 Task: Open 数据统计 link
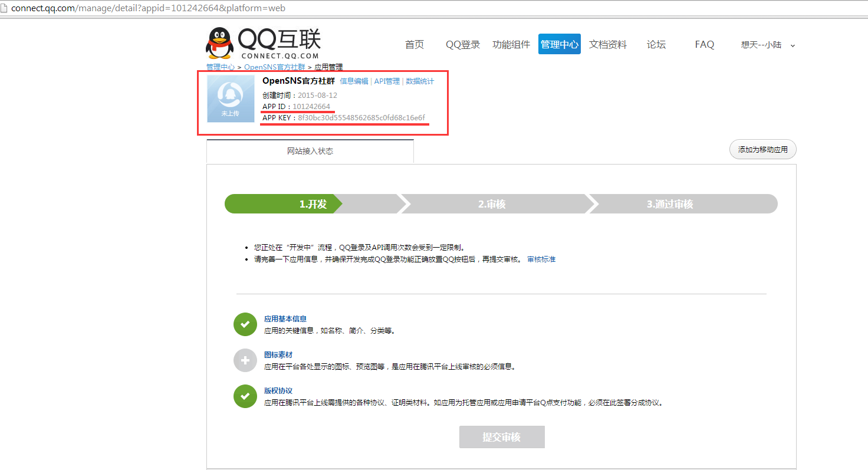(420, 81)
